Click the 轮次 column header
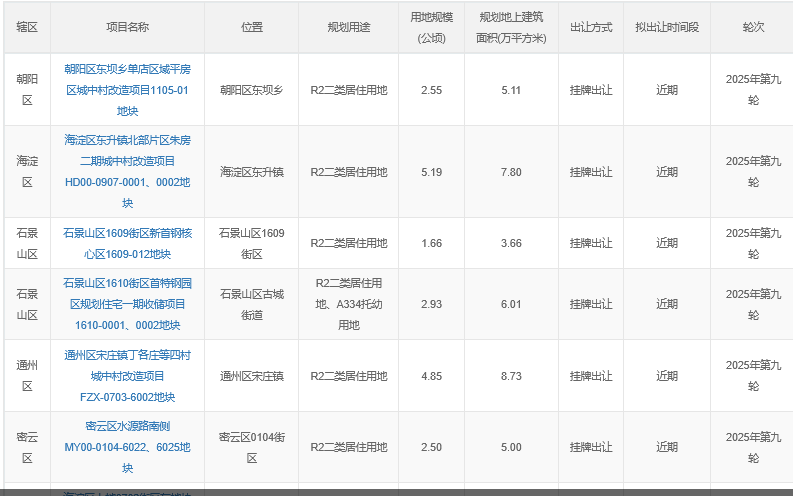793x496 pixels. pyautogui.click(x=753, y=27)
